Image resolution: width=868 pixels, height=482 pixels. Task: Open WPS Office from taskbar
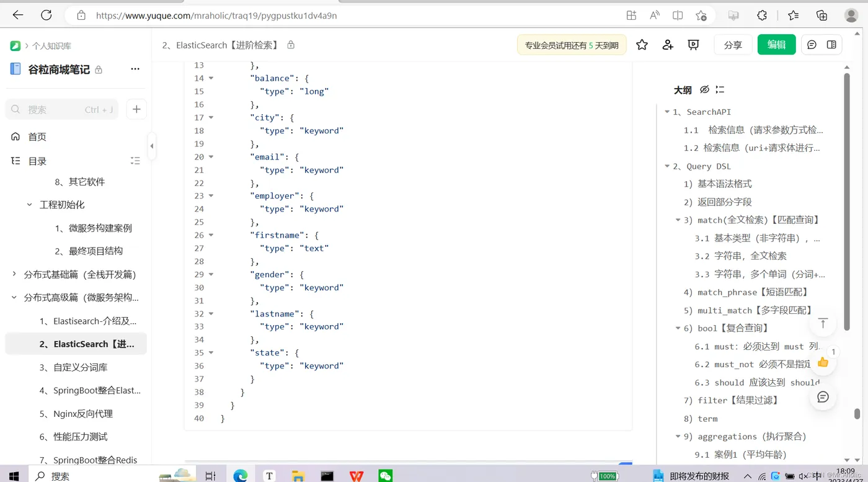tap(356, 476)
